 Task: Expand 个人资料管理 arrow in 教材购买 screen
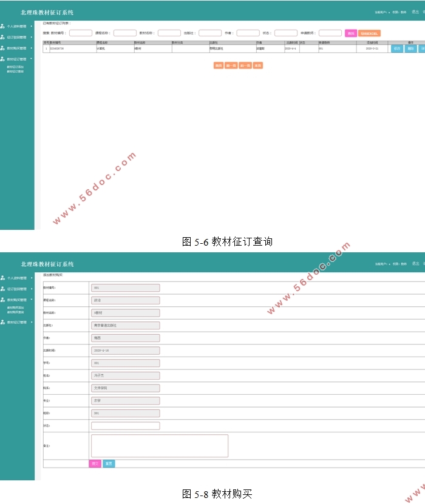click(x=32, y=278)
